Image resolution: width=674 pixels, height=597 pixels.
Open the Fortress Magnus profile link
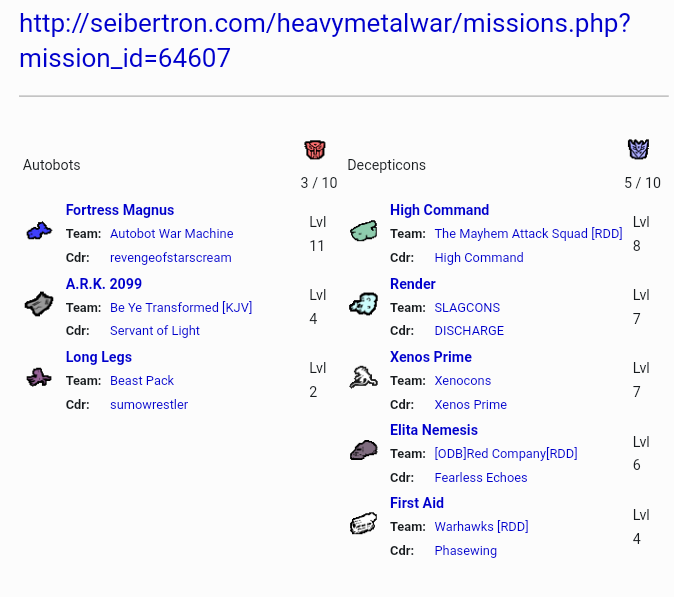[120, 210]
